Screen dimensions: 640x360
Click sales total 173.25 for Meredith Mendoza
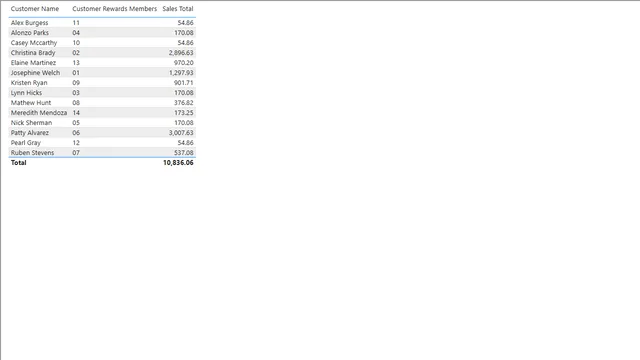tap(184, 113)
